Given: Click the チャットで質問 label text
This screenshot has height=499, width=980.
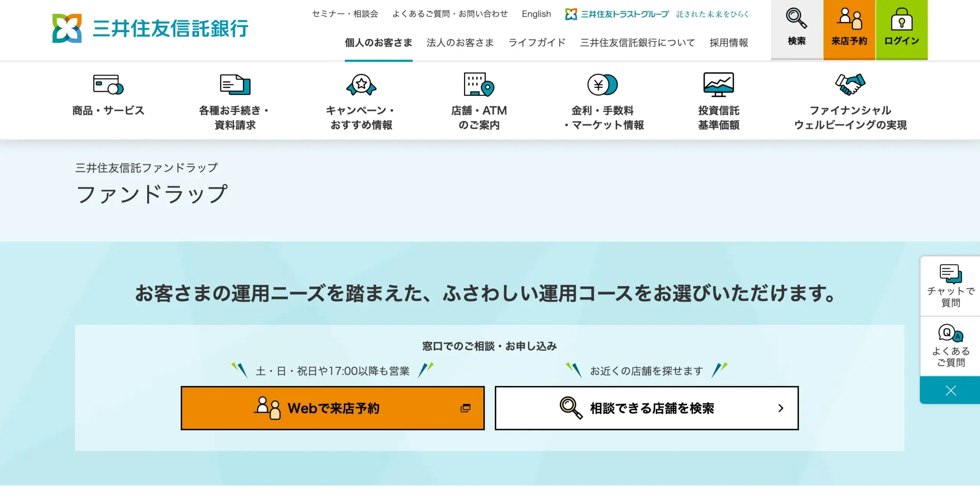Looking at the screenshot, I should (951, 297).
